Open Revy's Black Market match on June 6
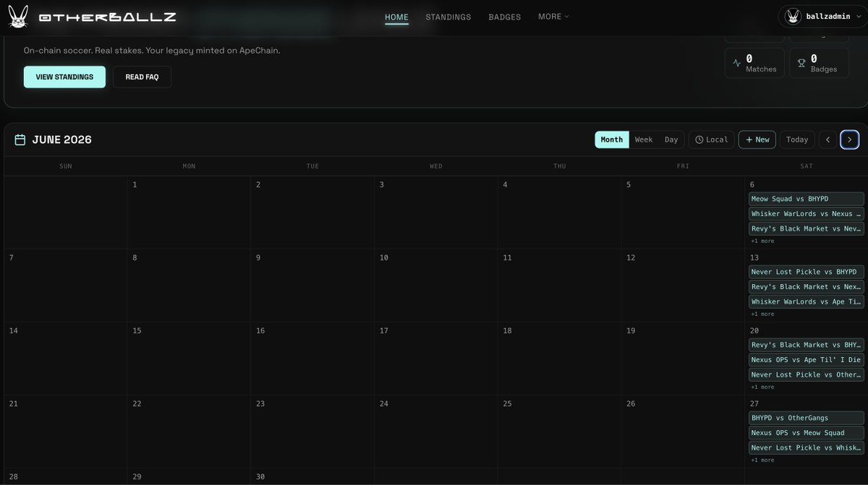This screenshot has height=485, width=868. click(x=807, y=228)
